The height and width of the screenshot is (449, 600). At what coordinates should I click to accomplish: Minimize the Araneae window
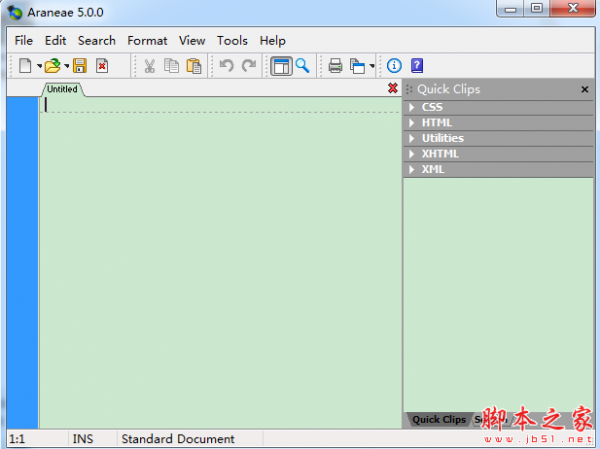point(510,8)
